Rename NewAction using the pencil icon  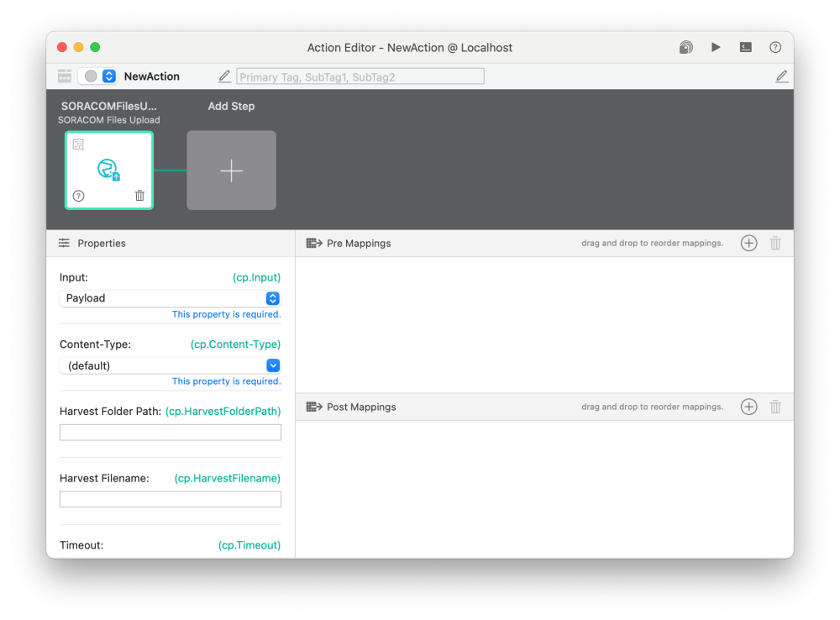click(x=224, y=76)
